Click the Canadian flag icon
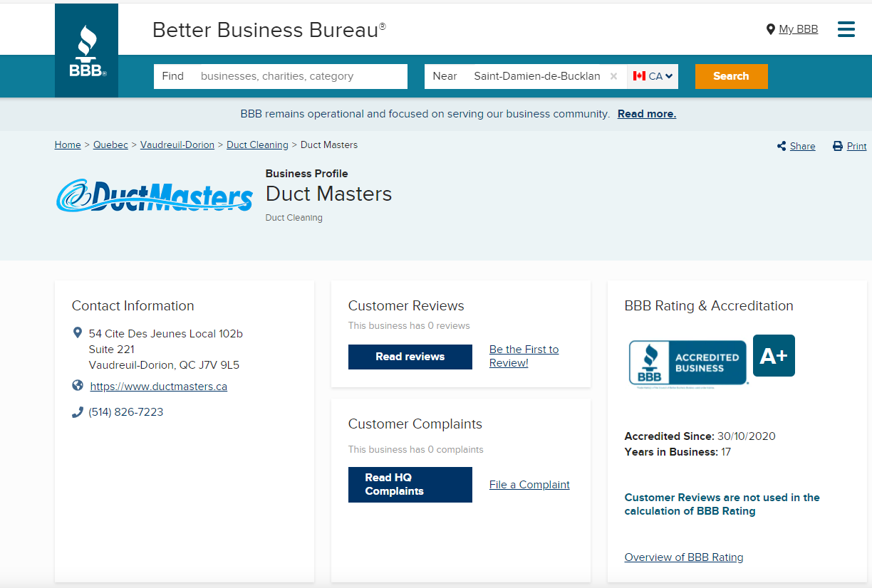The image size is (872, 588). (x=639, y=76)
